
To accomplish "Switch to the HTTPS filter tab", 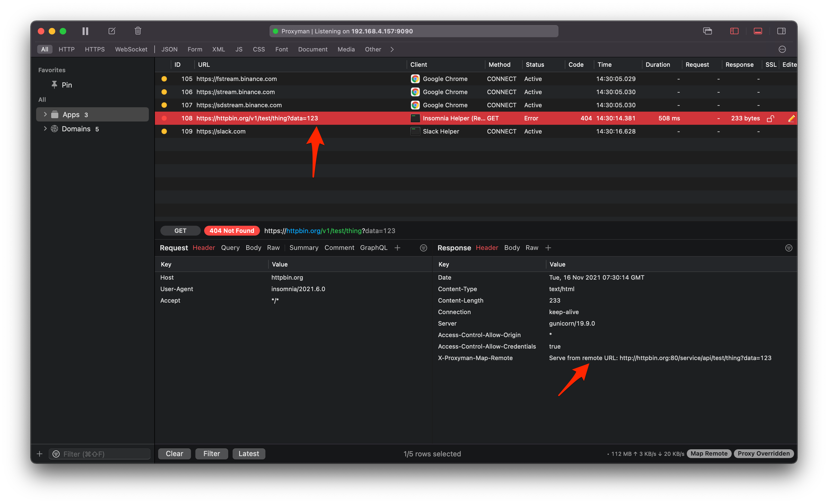I will (95, 49).
